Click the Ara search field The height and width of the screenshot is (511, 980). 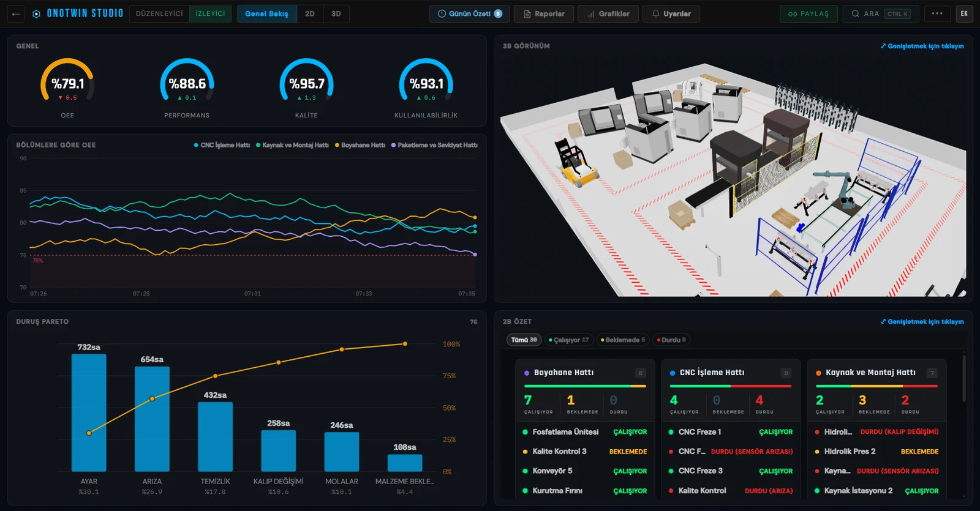pos(881,13)
